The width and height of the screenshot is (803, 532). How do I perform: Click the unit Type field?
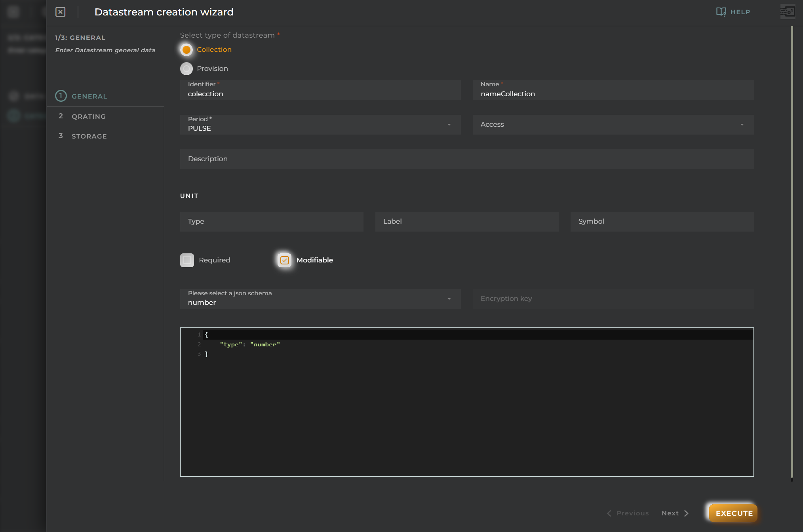(x=272, y=222)
